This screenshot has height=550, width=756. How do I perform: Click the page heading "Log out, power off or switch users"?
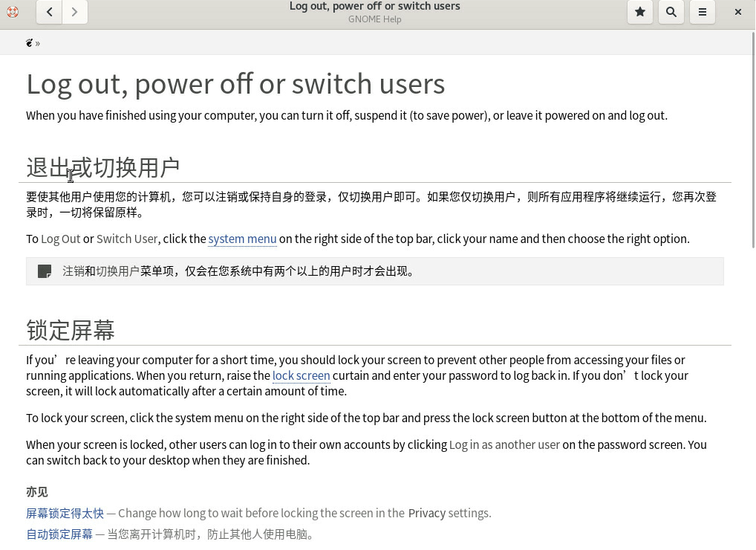tap(235, 84)
